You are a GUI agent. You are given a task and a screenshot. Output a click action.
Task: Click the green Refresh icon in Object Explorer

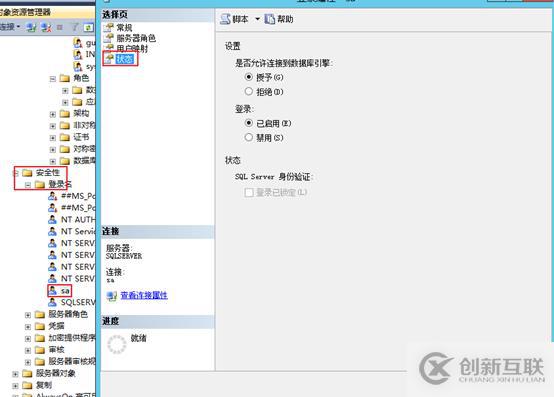(x=88, y=27)
